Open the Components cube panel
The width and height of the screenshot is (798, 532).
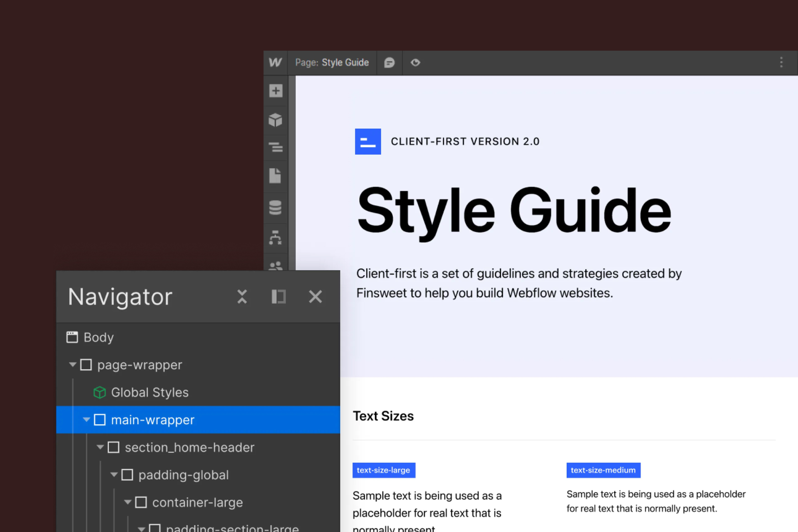(275, 120)
